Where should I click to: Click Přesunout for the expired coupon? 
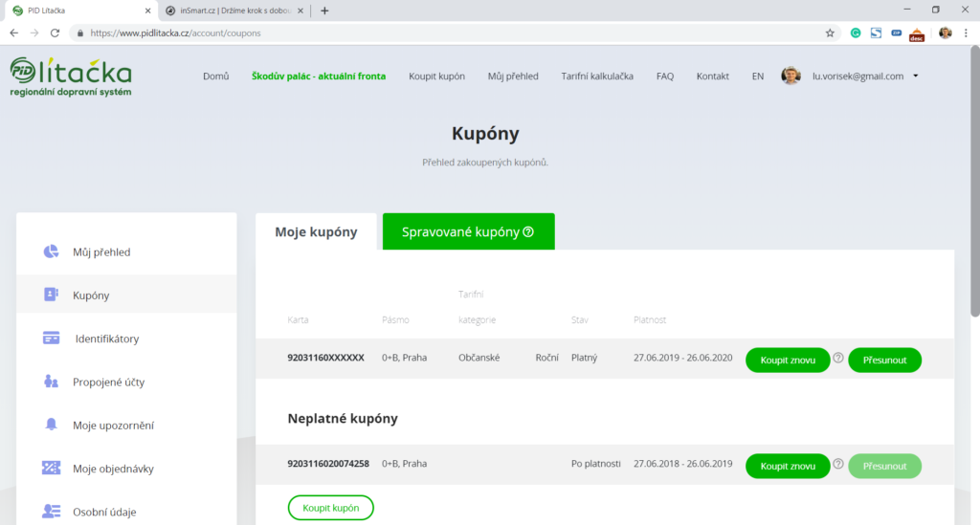(x=884, y=467)
